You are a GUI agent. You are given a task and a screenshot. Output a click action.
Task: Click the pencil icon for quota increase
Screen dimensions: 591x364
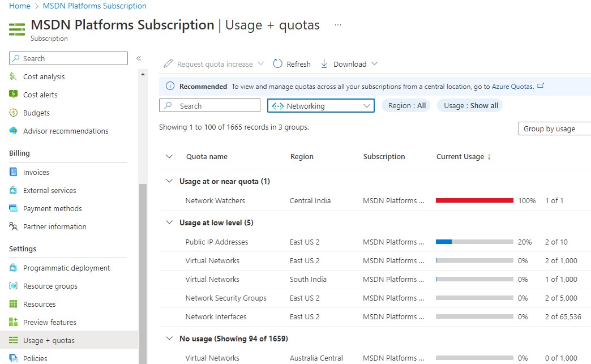[168, 63]
